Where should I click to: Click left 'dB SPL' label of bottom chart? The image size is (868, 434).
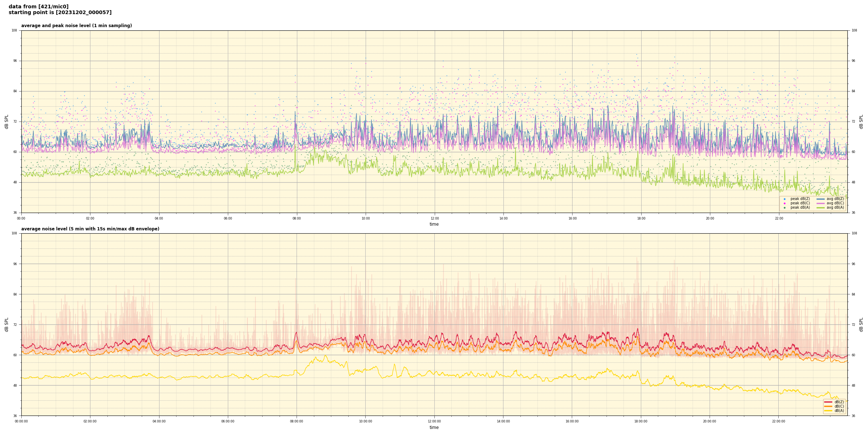click(7, 324)
